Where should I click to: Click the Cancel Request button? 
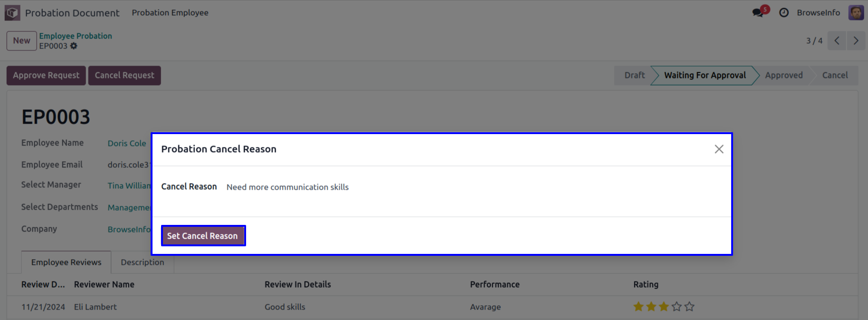tap(124, 76)
